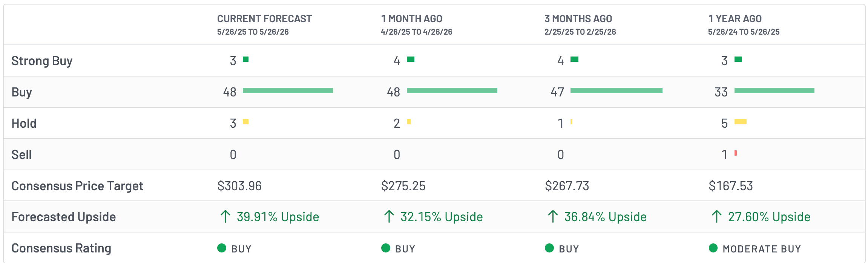Click the 3 months ago Buy bar of 47
The width and height of the screenshot is (868, 263).
tap(616, 90)
